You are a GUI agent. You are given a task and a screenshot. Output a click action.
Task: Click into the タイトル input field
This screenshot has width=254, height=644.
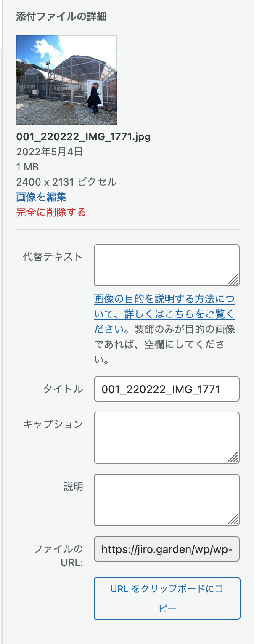167,389
